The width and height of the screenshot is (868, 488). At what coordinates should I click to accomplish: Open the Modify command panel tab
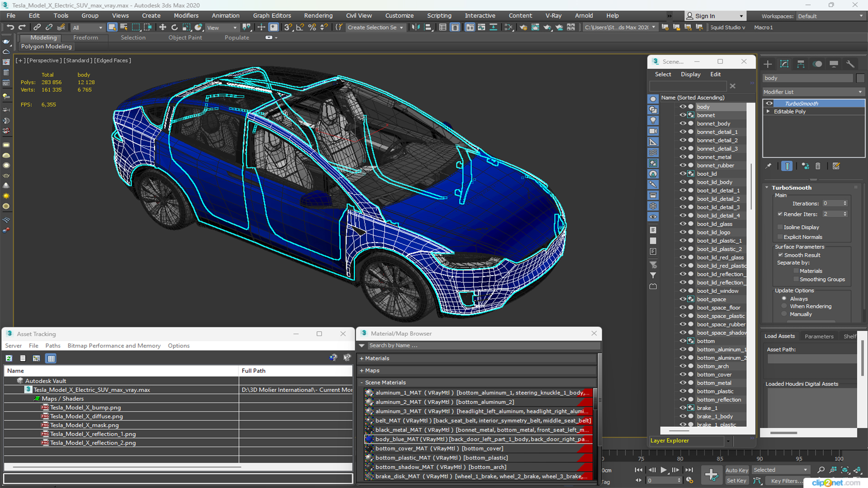(x=784, y=64)
